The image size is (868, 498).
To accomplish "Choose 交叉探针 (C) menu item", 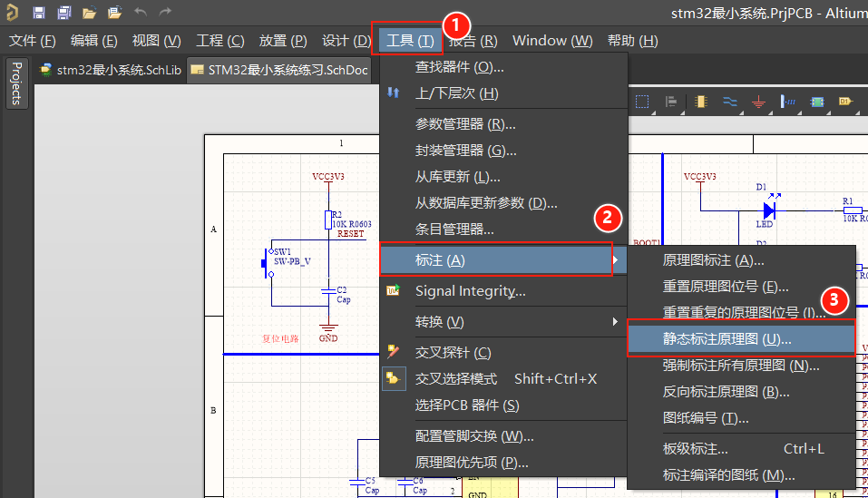I will click(x=503, y=353).
